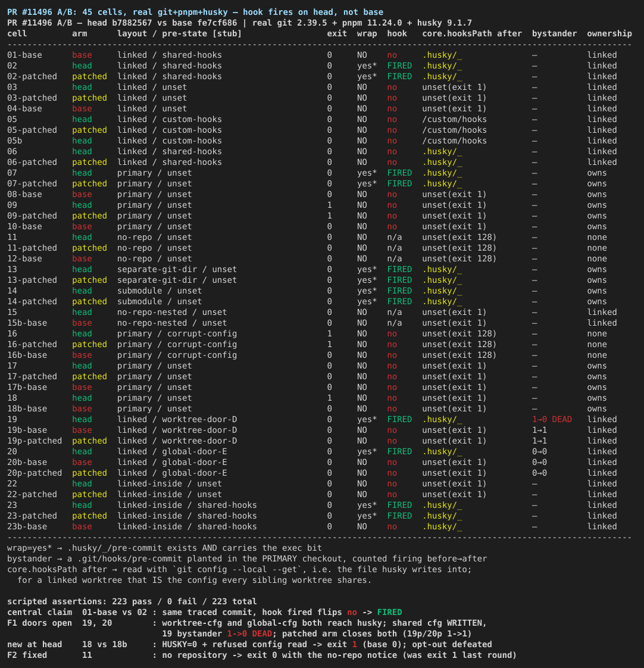Click the 'bystander' column header

[555, 33]
